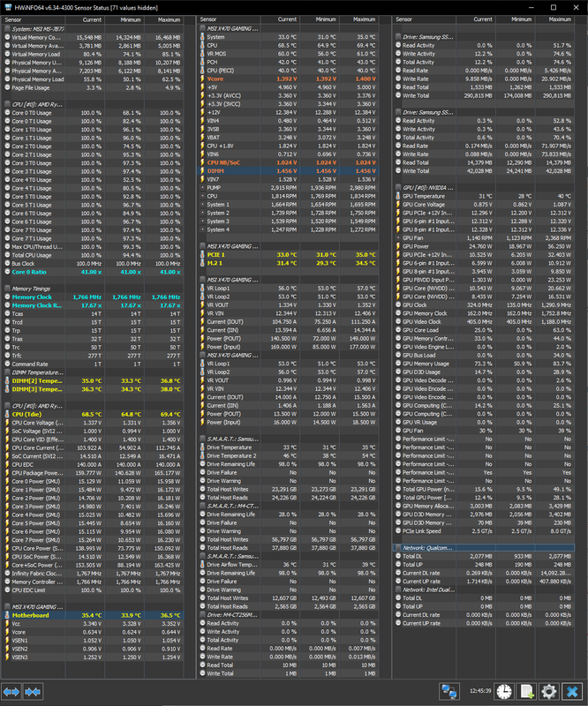The height and width of the screenshot is (706, 588).
Task: Select the M.2 1 temperature row
Action: tap(289, 263)
